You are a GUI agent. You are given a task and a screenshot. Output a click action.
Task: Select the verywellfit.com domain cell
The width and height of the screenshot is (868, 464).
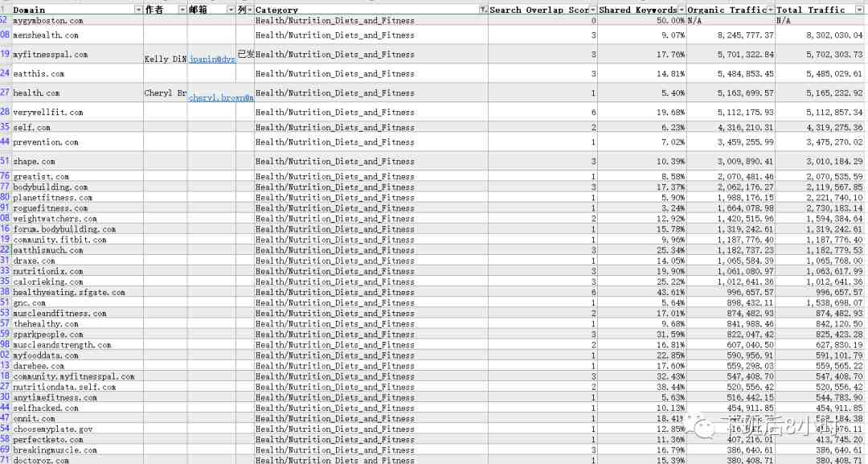pyautogui.click(x=77, y=112)
